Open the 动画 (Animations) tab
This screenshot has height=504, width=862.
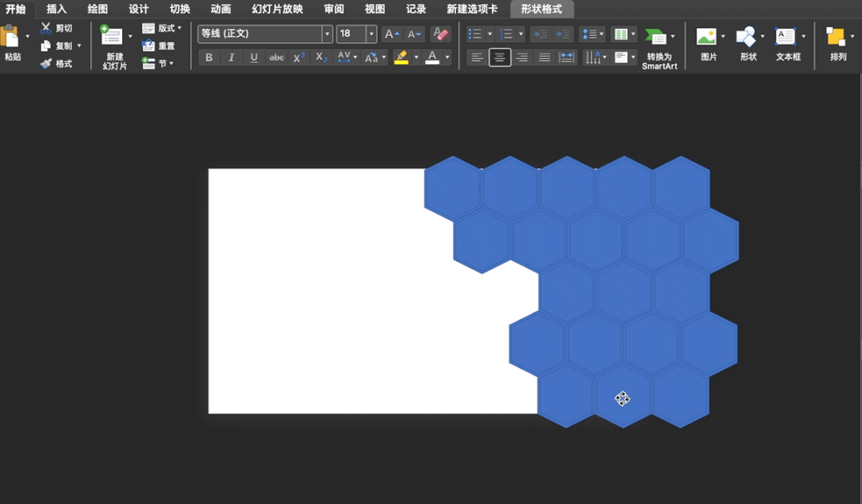220,9
